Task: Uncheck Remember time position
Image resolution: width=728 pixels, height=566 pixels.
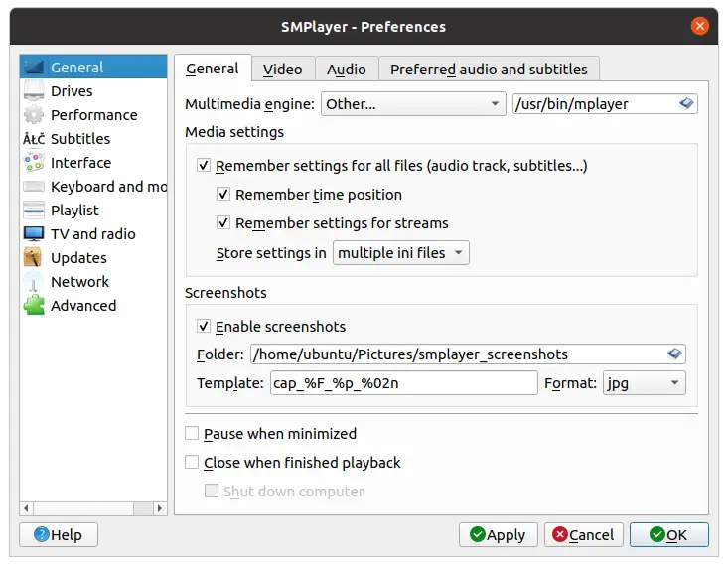Action: (x=223, y=194)
